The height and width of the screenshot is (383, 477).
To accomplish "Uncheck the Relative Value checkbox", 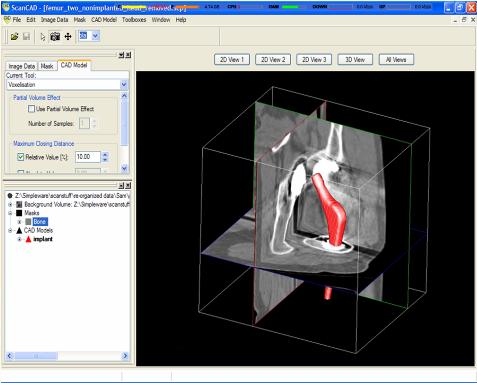I will point(21,157).
